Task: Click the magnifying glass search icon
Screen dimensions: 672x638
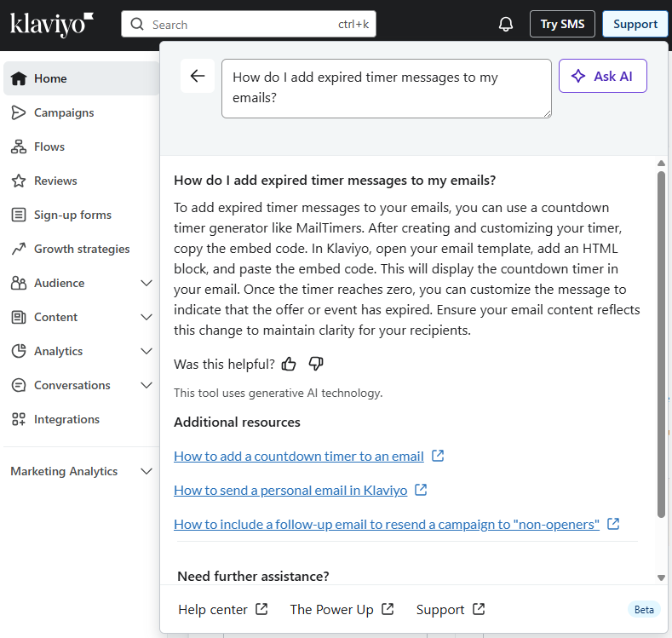Action: click(x=137, y=24)
